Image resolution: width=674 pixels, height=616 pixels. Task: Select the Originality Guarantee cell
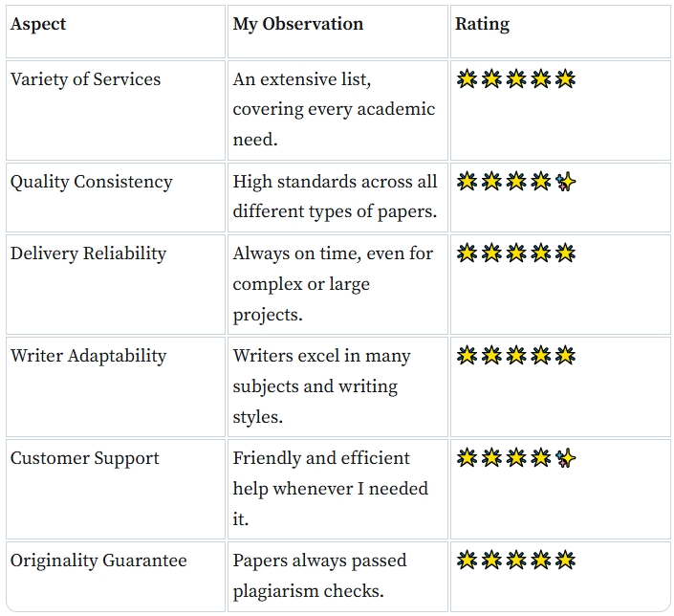coord(98,561)
